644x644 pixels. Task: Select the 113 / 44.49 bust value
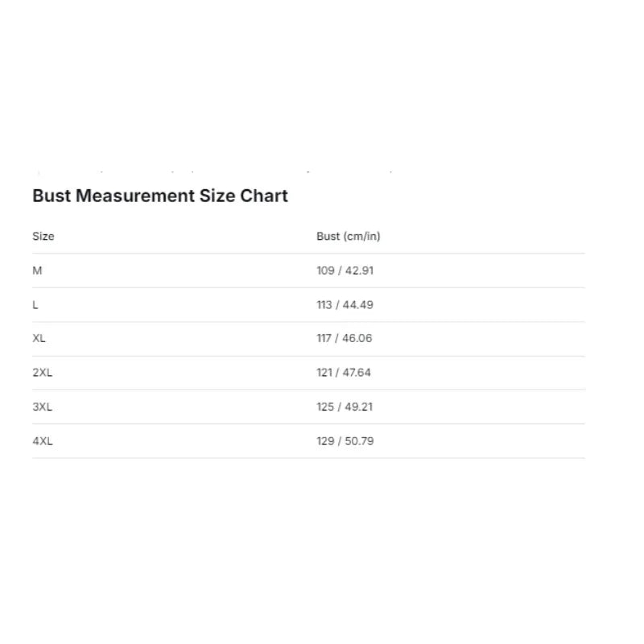click(x=345, y=305)
